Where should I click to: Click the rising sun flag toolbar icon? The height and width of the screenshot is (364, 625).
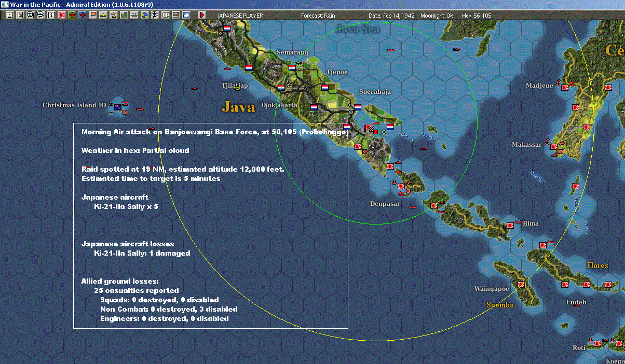tap(61, 15)
